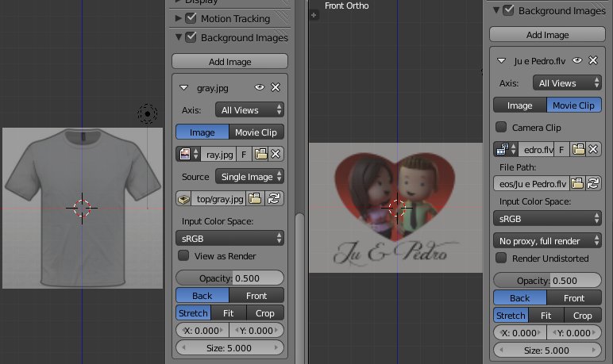Unlink the ray.jpg image datablock

click(276, 155)
